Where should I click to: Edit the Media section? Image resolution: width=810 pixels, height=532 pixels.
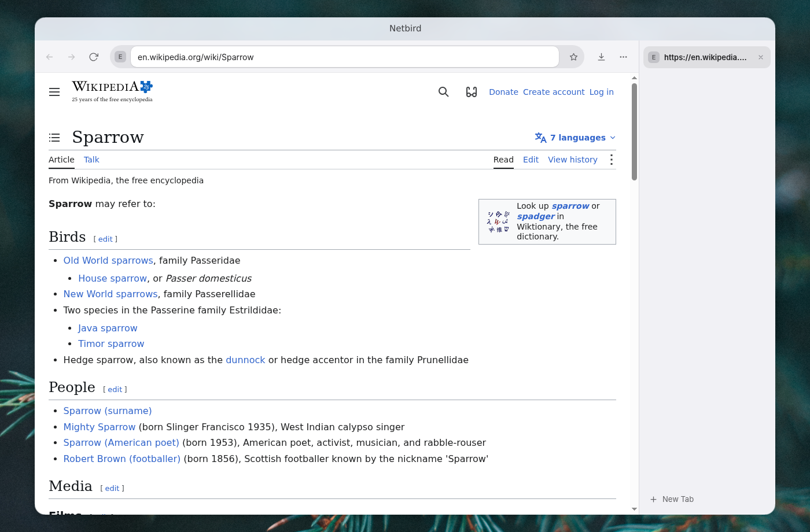(112, 488)
